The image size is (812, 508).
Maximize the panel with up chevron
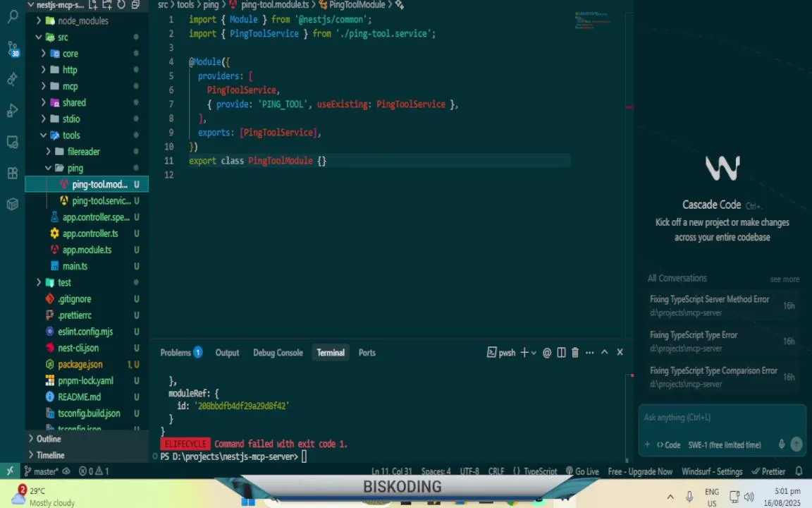(604, 352)
